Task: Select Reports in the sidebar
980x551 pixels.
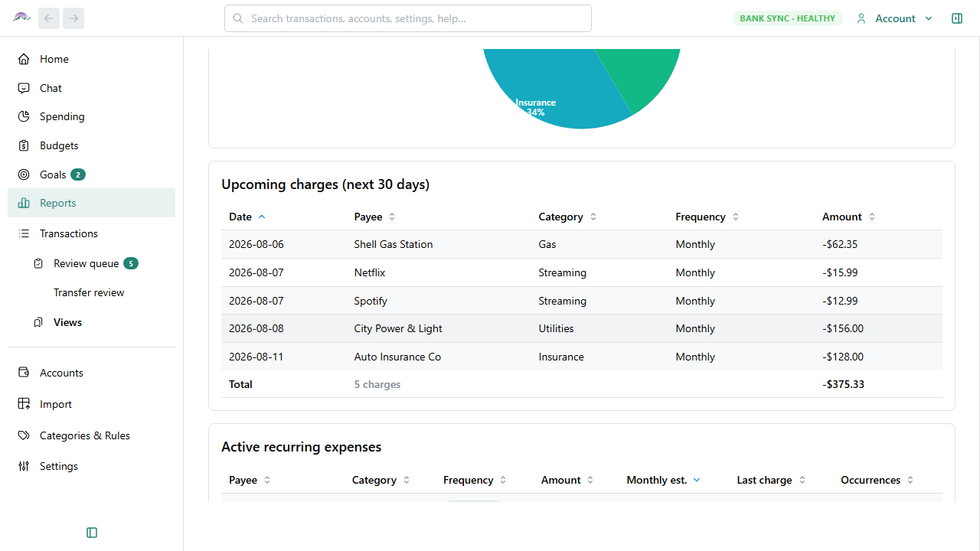Action: click(91, 203)
